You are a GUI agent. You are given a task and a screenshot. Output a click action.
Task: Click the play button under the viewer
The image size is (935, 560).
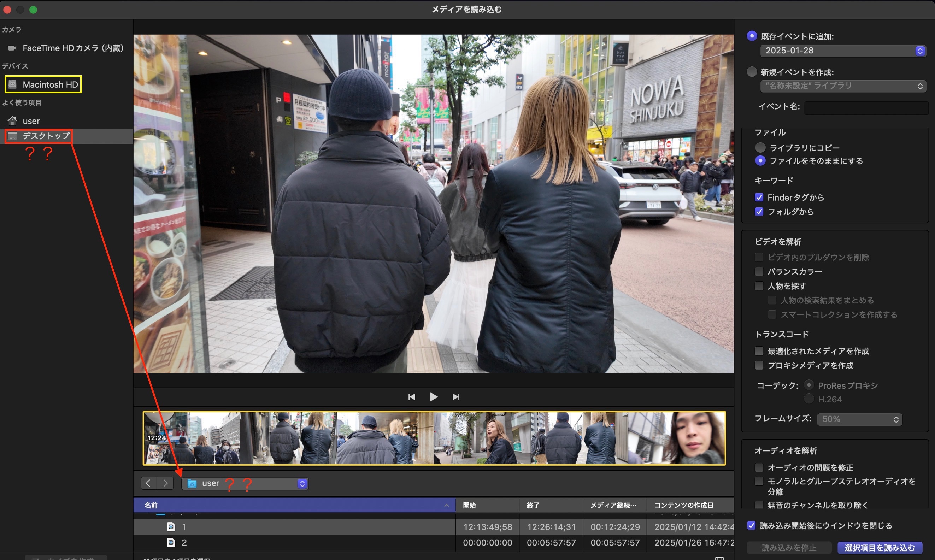tap(434, 397)
